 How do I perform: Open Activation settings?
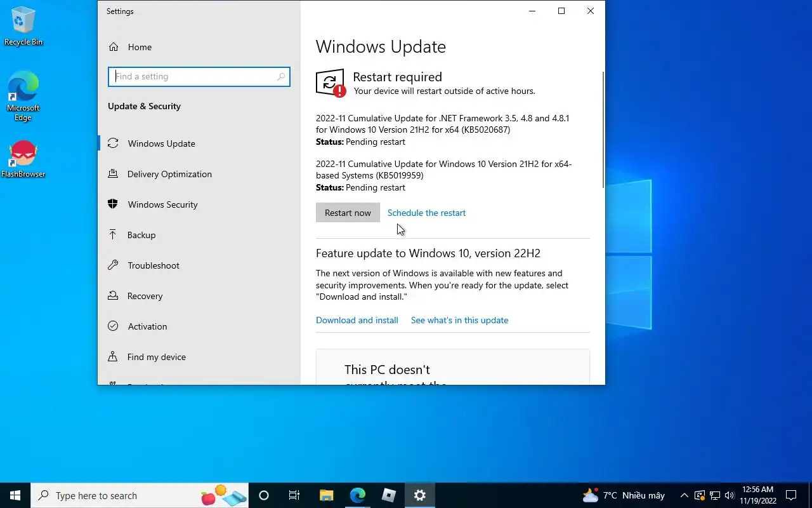click(x=147, y=326)
